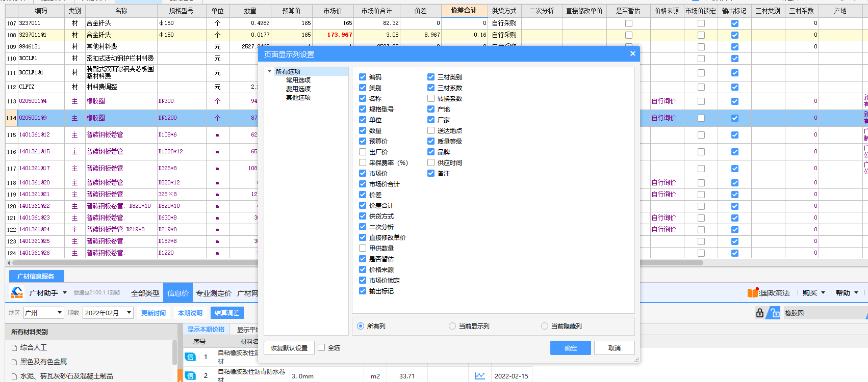Click the 结算调差 button
The height and width of the screenshot is (382, 868).
tap(227, 313)
